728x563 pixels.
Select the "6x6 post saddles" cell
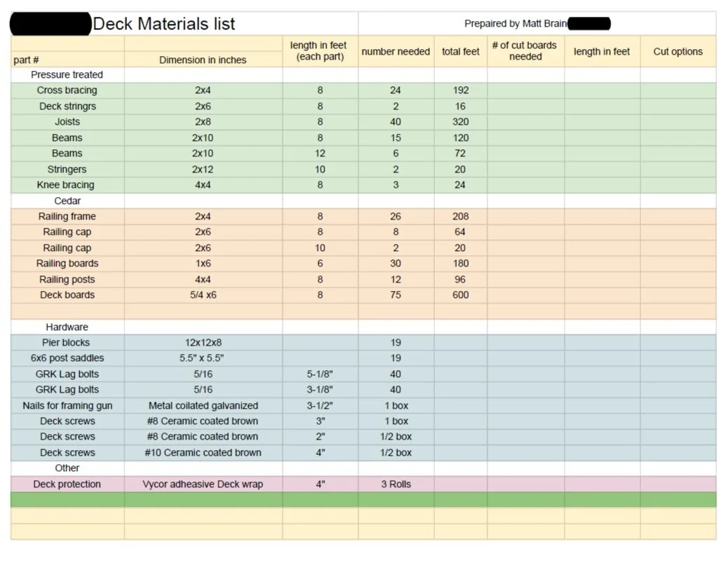point(67,358)
